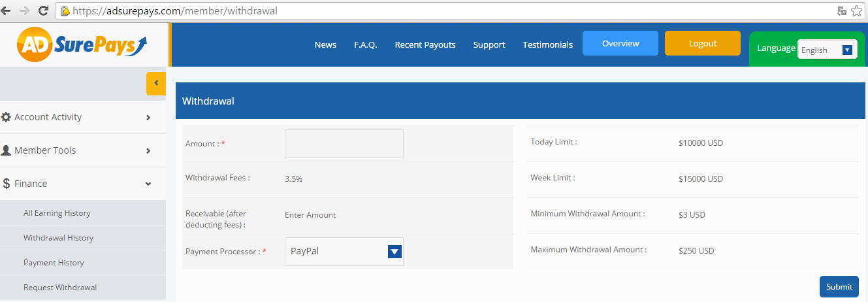Open the Testimonials page
Viewport: 868px width, 302px height.
tap(547, 45)
